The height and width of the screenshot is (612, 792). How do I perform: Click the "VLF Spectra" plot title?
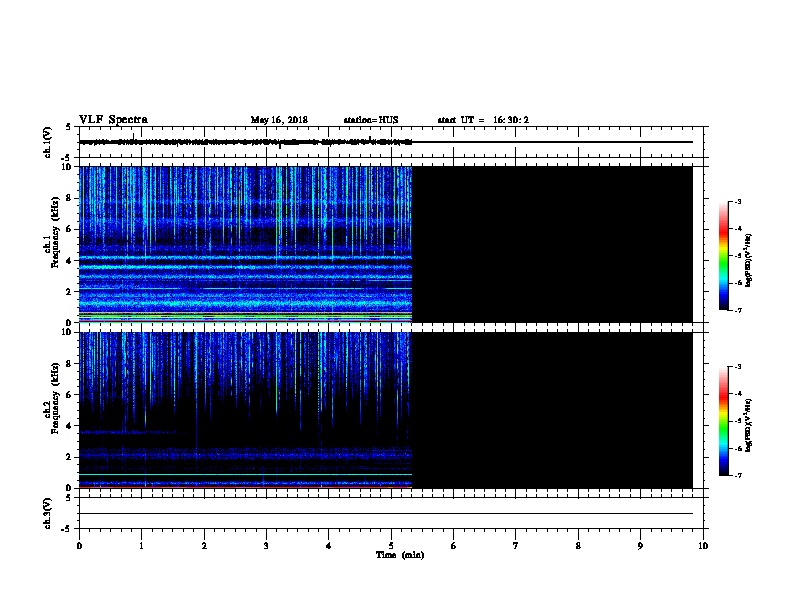point(113,120)
